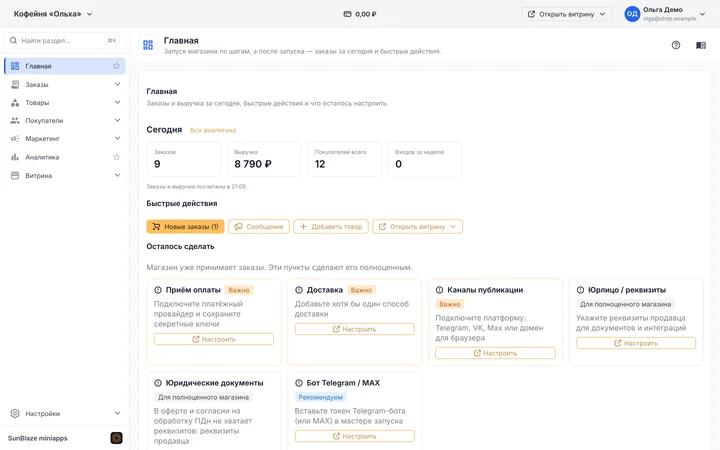
Task: Click the Юридические документы info icon
Action: pos(158,383)
